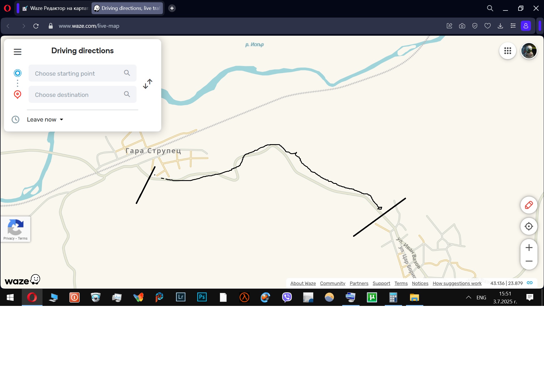Open a new browser tab

[172, 8]
